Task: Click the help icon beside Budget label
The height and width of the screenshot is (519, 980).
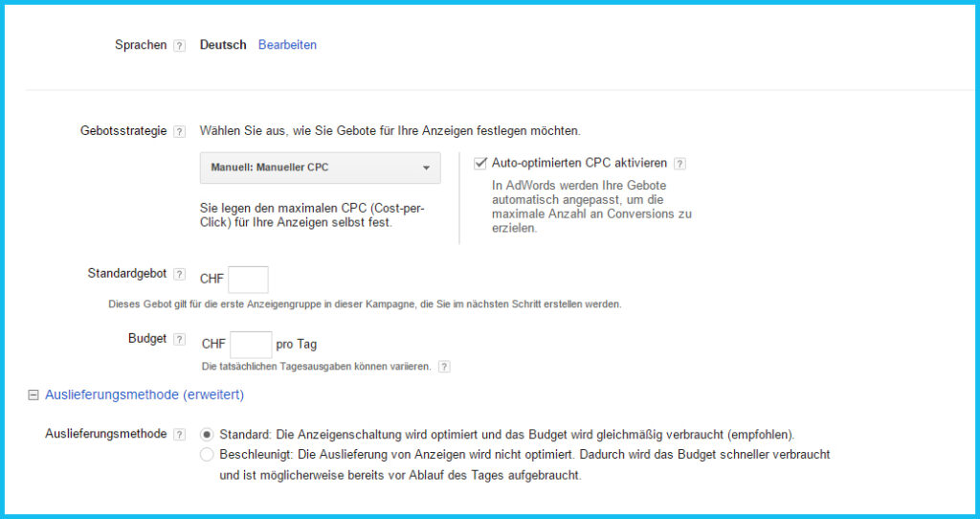Action: click(179, 340)
